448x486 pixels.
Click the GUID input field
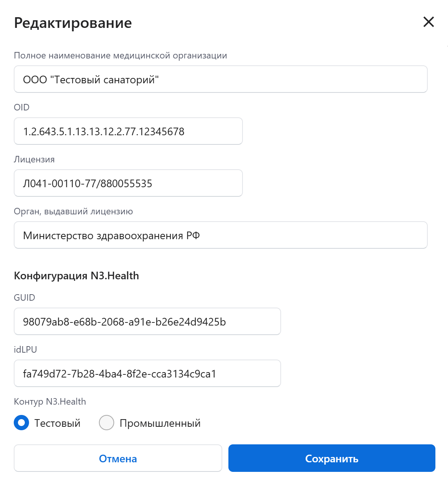click(x=147, y=322)
